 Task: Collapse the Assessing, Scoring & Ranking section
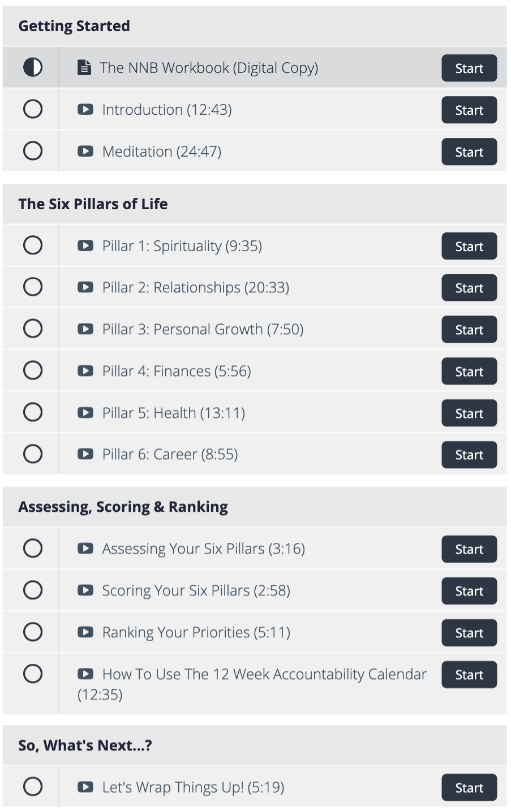[x=123, y=507]
